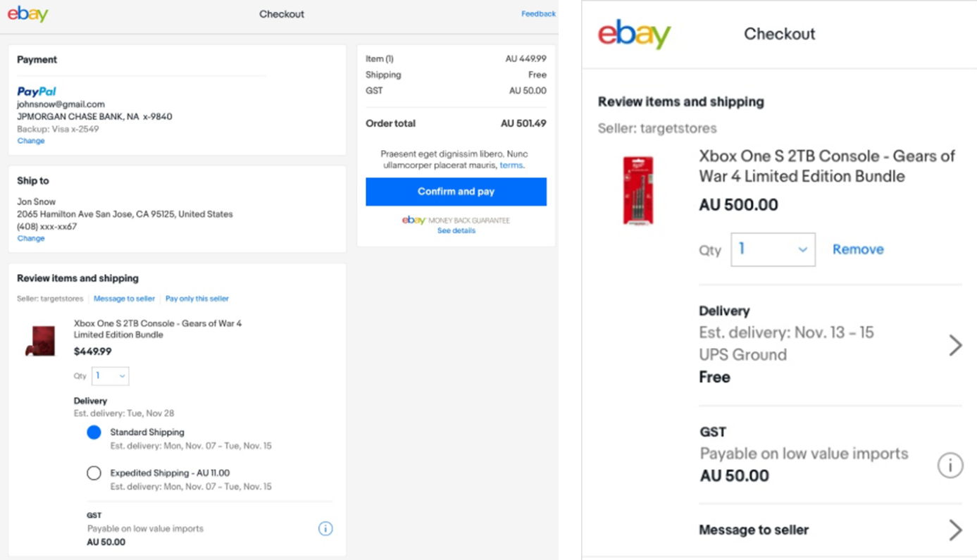
Task: Click See details under Money Back Guarantee
Action: click(x=456, y=231)
